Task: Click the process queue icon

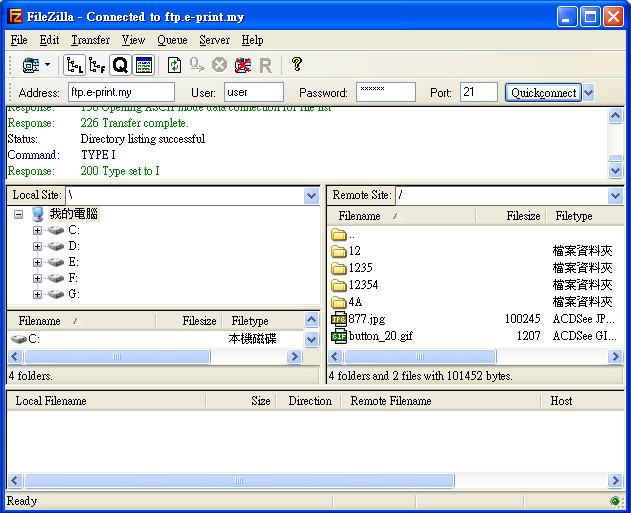Action: [x=197, y=65]
